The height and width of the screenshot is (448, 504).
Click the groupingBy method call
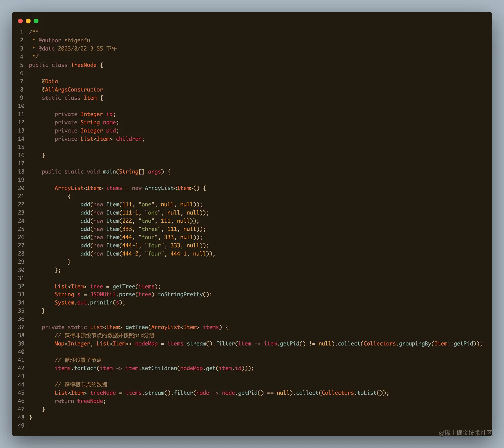coord(415,344)
